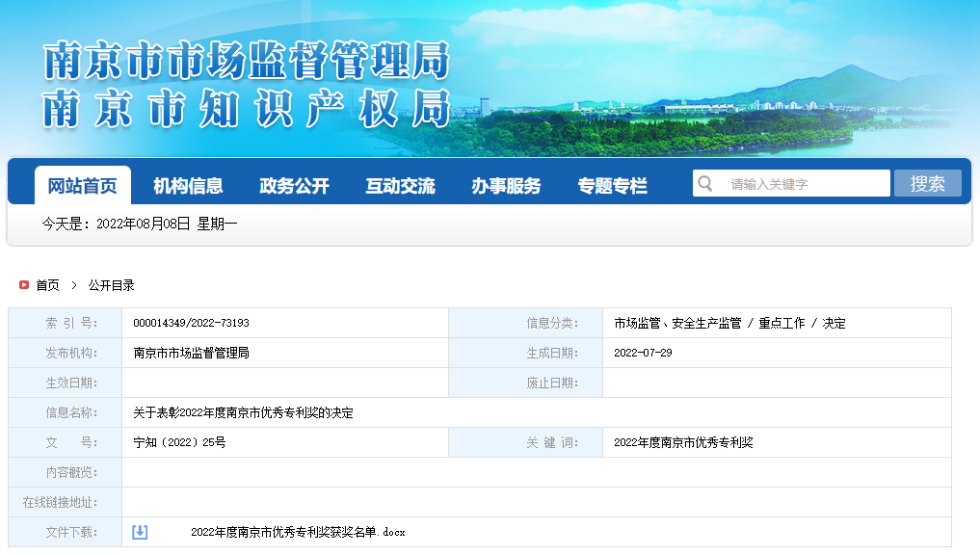
Task: Go to the 互动交流 section
Action: coord(400,186)
